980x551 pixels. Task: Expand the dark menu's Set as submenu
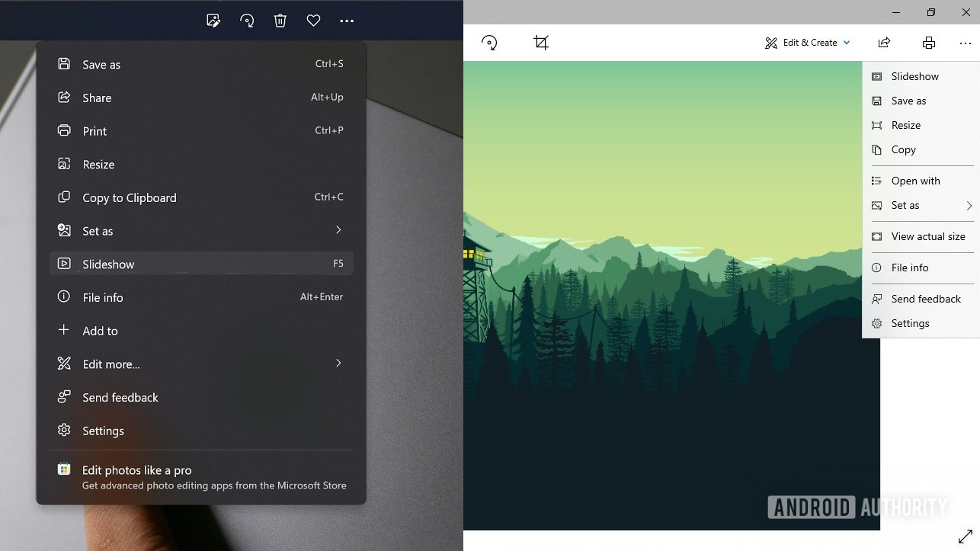pyautogui.click(x=201, y=231)
